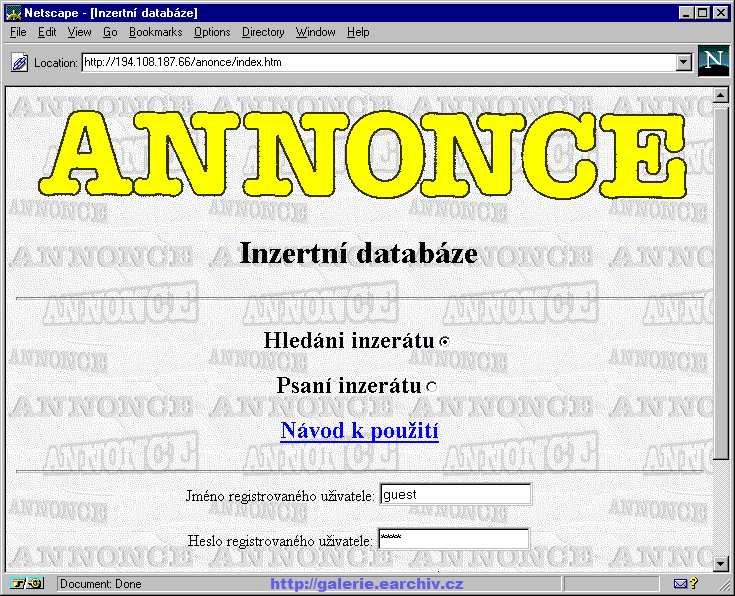
Task: Open the Edit menu
Action: point(47,32)
